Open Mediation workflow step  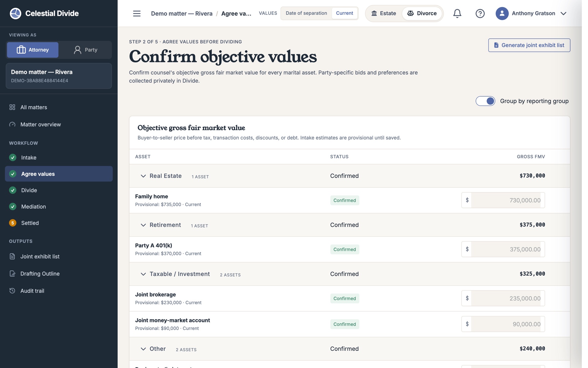pyautogui.click(x=59, y=206)
